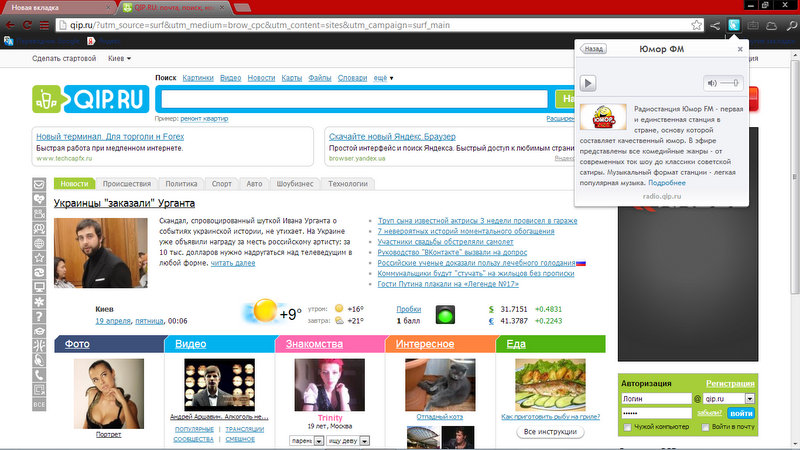Open the mail icon in left sidebar
The height and width of the screenshot is (450, 800).
click(39, 184)
